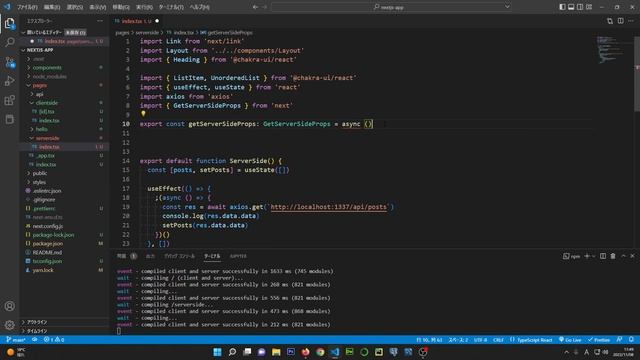Open the Manage settings gear

[x=9, y=325]
